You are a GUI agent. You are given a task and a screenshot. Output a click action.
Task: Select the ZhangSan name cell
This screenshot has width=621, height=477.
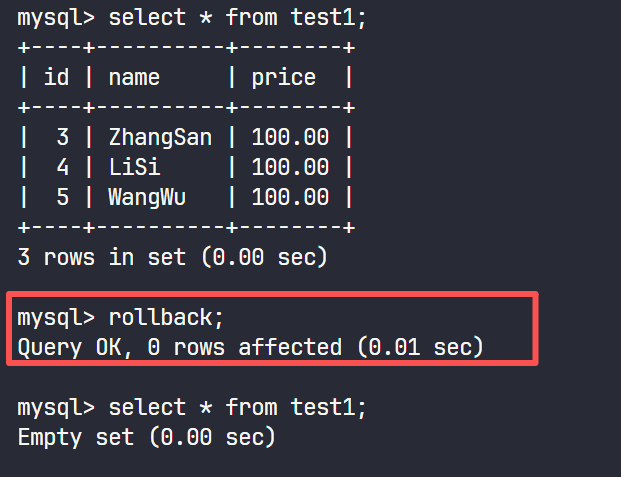pos(160,137)
